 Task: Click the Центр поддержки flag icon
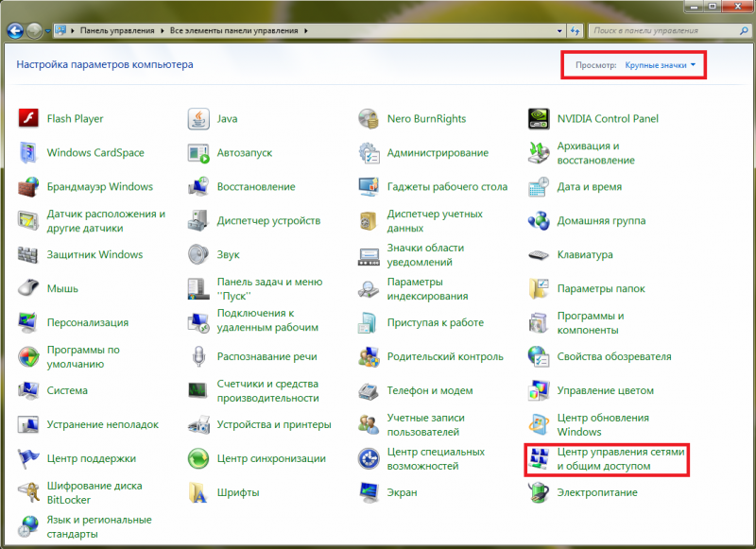[28, 458]
